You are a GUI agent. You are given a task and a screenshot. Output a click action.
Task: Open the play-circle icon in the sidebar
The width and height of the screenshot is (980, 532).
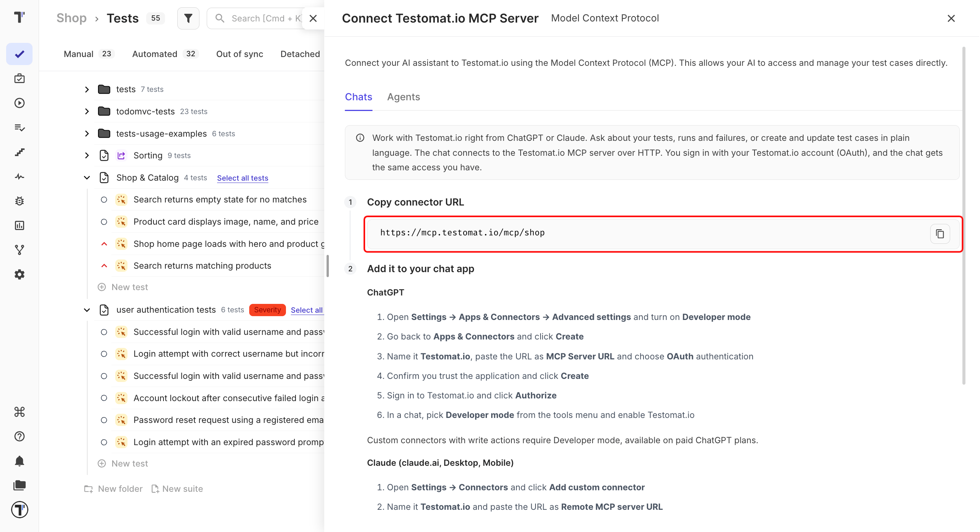click(20, 103)
